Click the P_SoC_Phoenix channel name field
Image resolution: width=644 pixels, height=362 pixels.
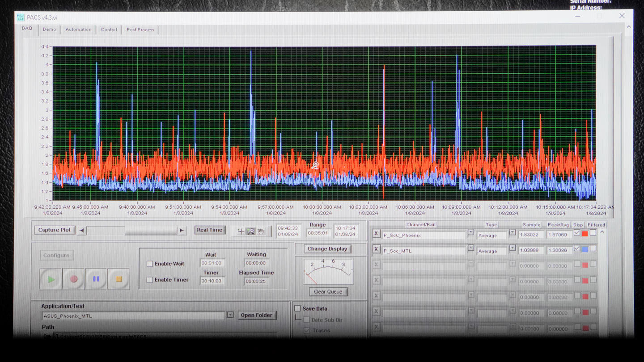coord(424,235)
